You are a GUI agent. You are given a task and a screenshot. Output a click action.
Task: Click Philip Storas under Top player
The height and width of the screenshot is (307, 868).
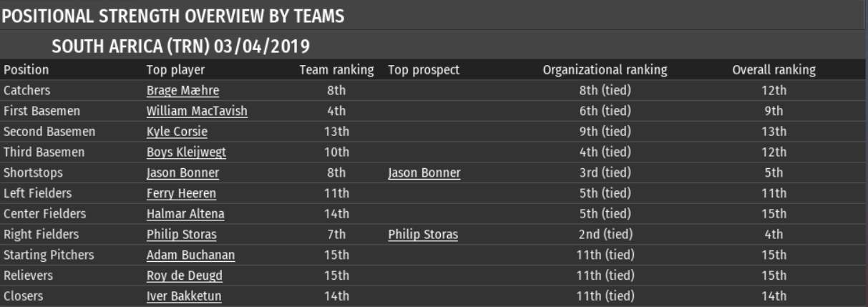[181, 234]
